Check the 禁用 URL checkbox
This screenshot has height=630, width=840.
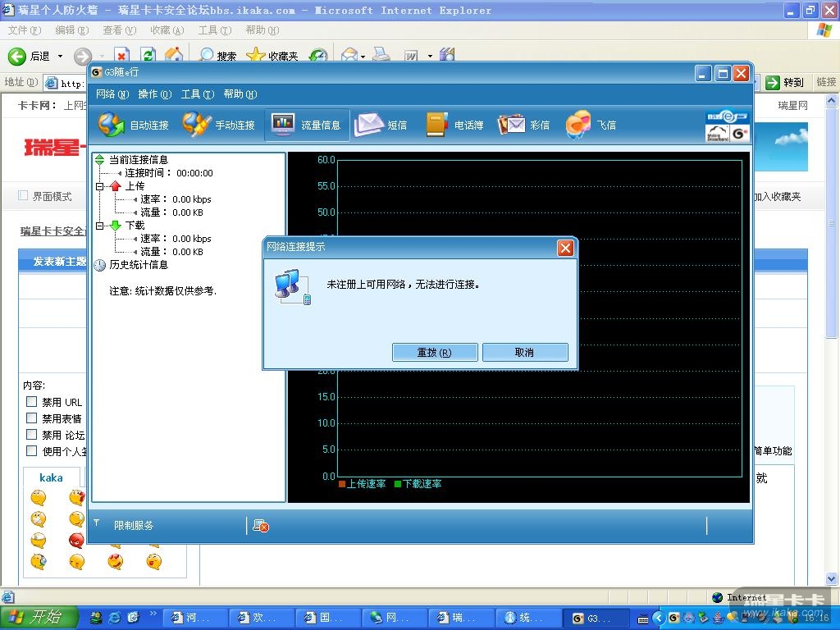32,401
